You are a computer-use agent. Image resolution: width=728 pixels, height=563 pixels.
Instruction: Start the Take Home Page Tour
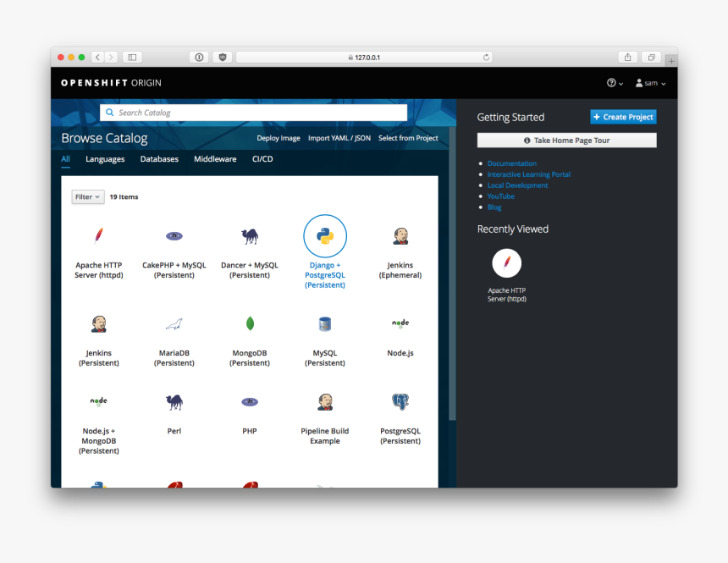pos(566,141)
